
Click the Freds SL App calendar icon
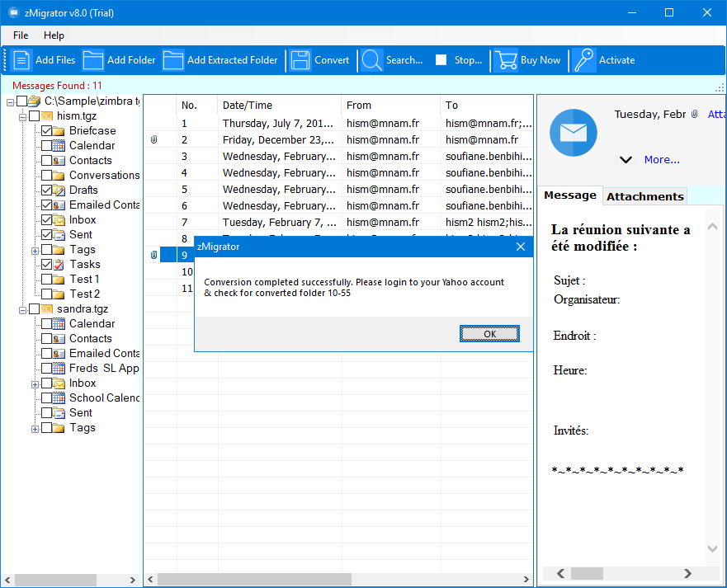pos(59,369)
